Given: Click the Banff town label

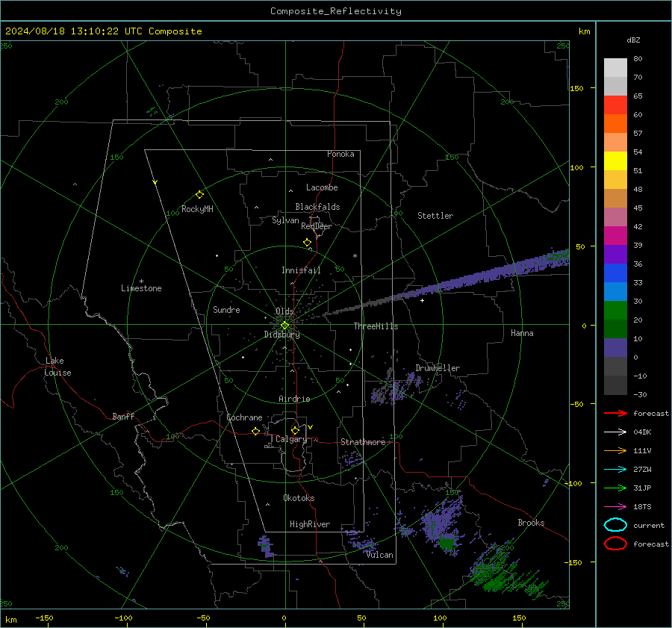Looking at the screenshot, I should point(123,416).
